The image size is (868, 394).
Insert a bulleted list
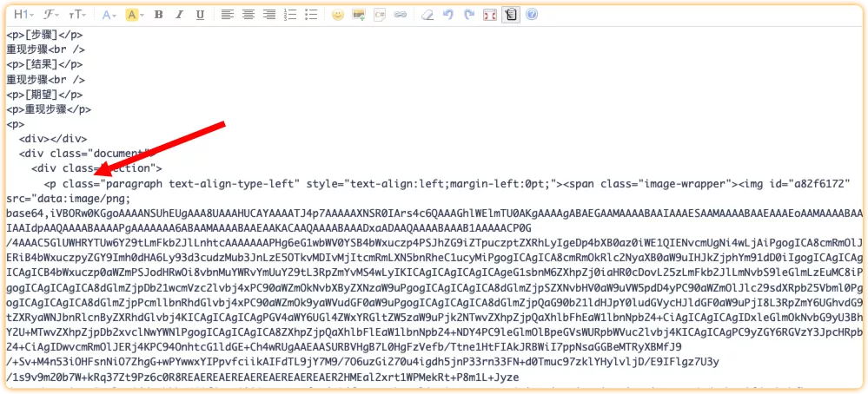(x=311, y=15)
